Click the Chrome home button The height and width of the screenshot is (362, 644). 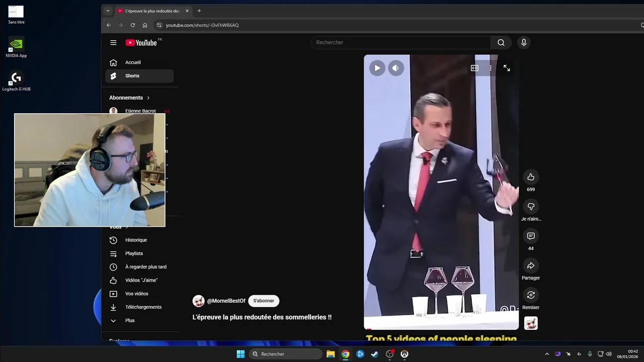click(145, 25)
